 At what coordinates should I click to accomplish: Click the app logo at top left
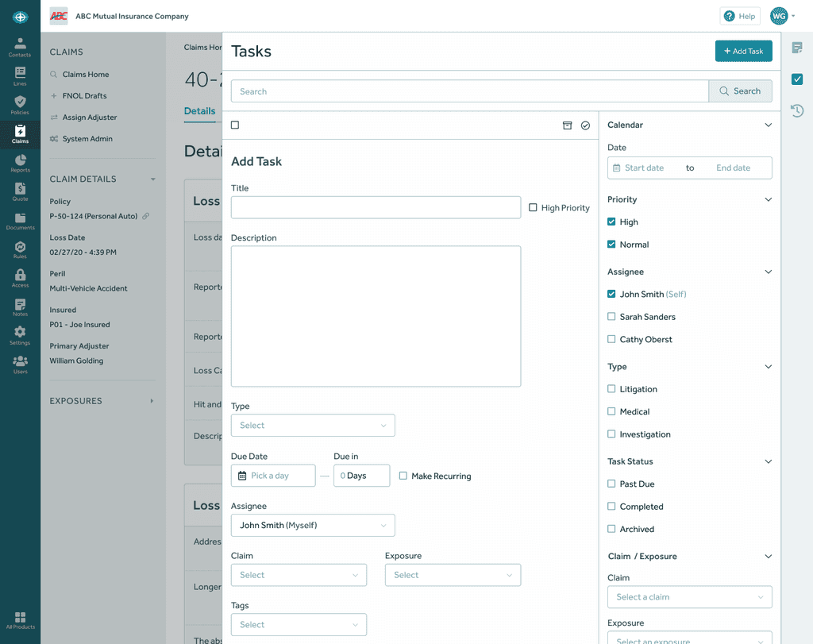coord(20,17)
